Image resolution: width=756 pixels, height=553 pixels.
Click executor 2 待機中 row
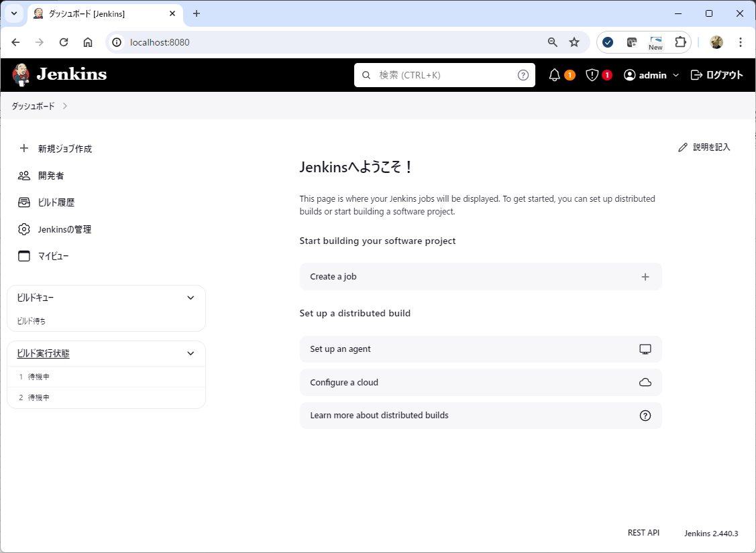(x=106, y=397)
